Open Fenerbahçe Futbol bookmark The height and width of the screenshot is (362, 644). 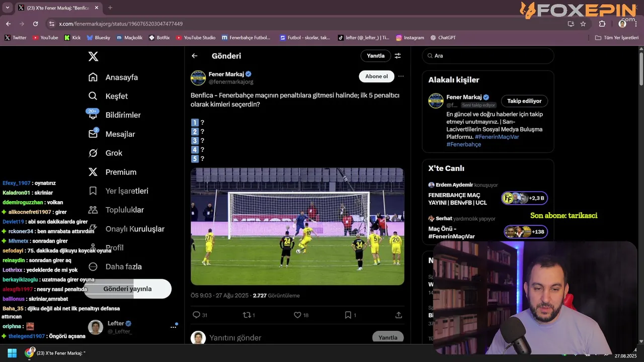(246, 38)
